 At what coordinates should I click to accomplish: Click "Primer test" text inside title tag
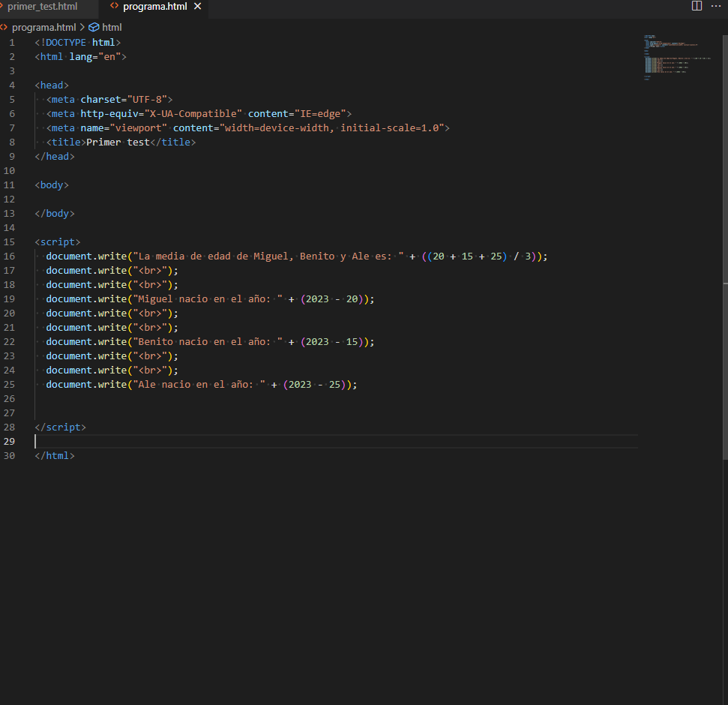click(x=118, y=142)
